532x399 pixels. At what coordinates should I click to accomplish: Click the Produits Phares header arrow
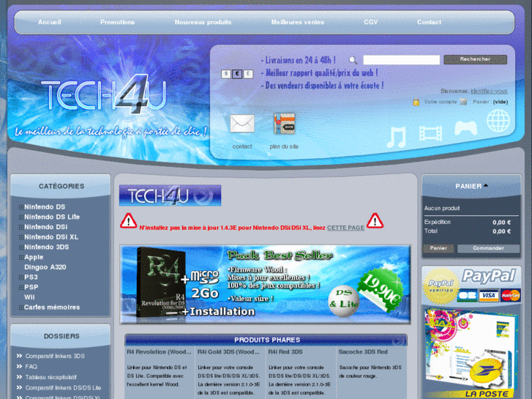click(x=397, y=340)
